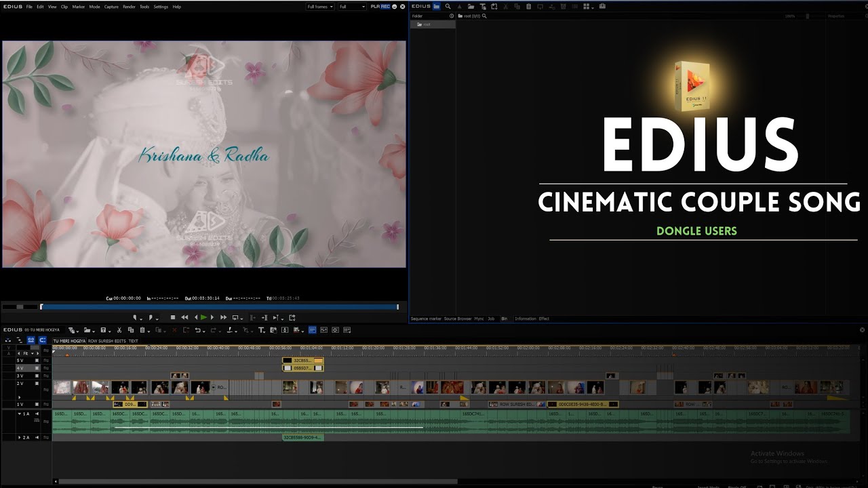The image size is (868, 488).
Task: Step to the next frame
Action: point(212,317)
